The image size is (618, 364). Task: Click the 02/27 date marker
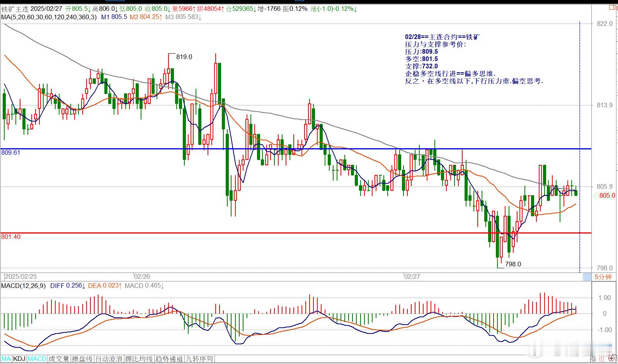(x=412, y=276)
